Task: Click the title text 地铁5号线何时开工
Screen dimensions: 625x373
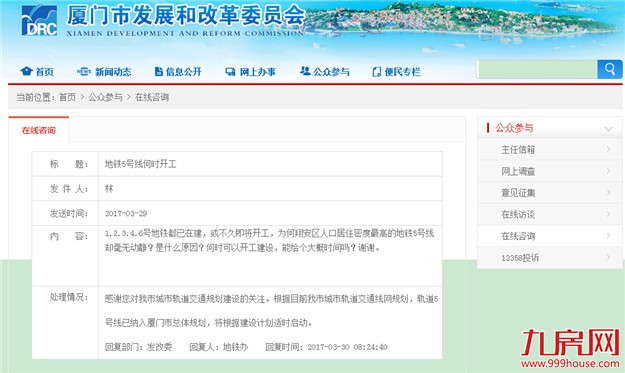Action: tap(140, 164)
